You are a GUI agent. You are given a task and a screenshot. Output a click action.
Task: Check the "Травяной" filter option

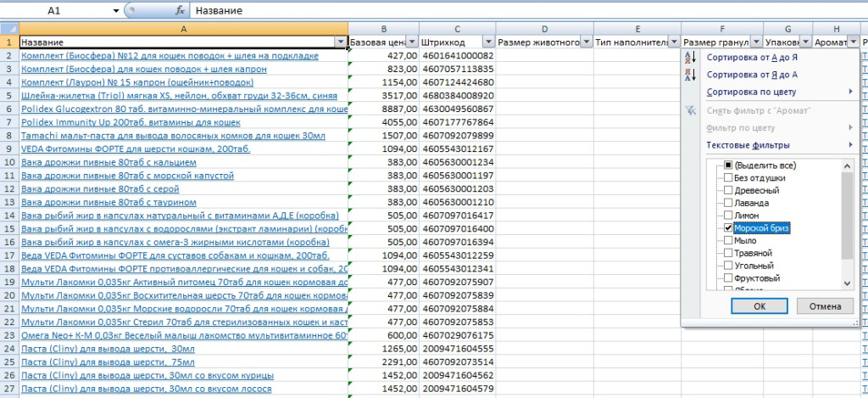(x=728, y=253)
